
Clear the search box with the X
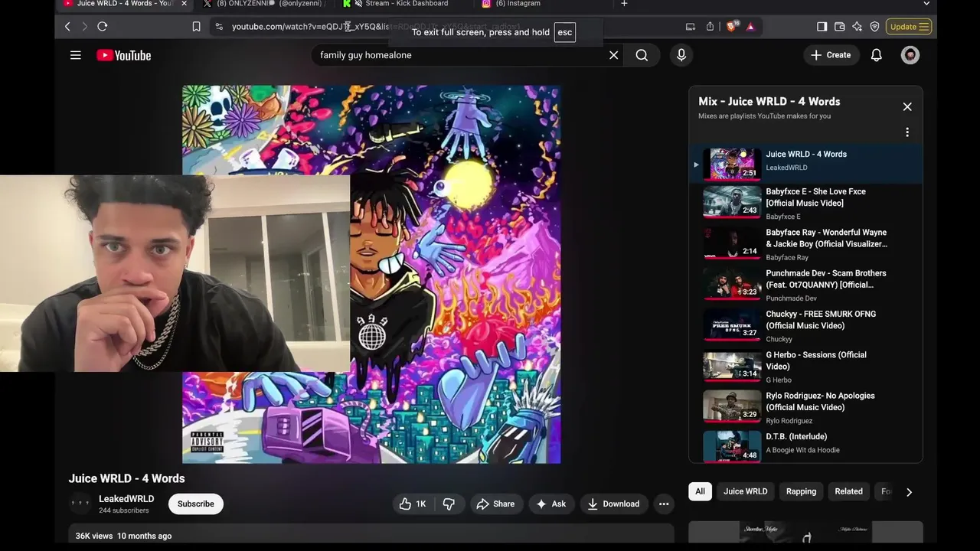pos(613,55)
